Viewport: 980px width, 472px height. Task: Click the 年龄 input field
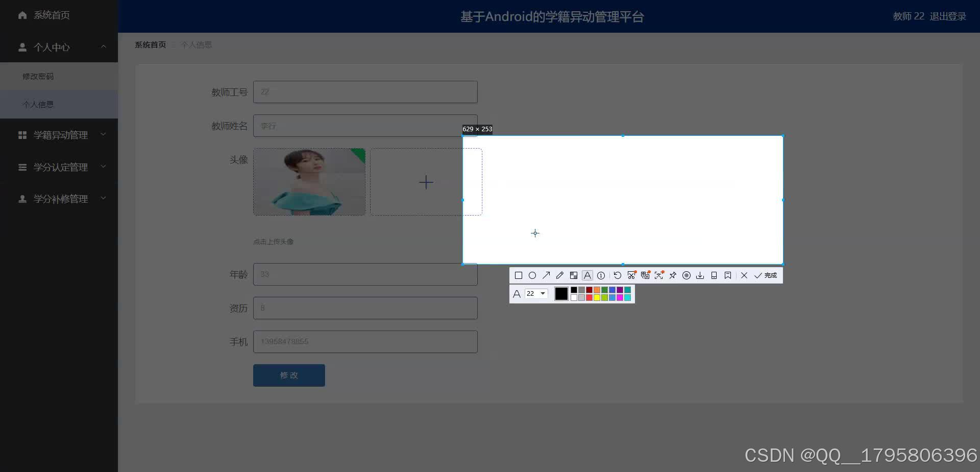(x=365, y=274)
